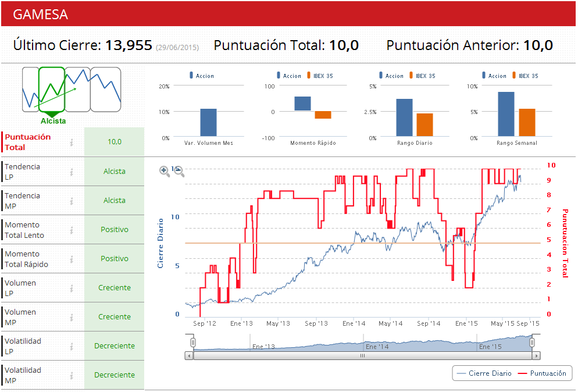Click the Último Cierre value 13,955
The width and height of the screenshot is (578, 392).
pyautogui.click(x=129, y=45)
